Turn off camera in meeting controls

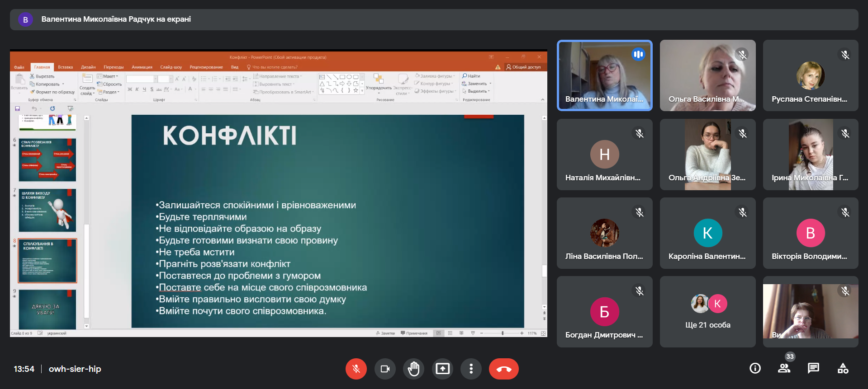(x=385, y=369)
